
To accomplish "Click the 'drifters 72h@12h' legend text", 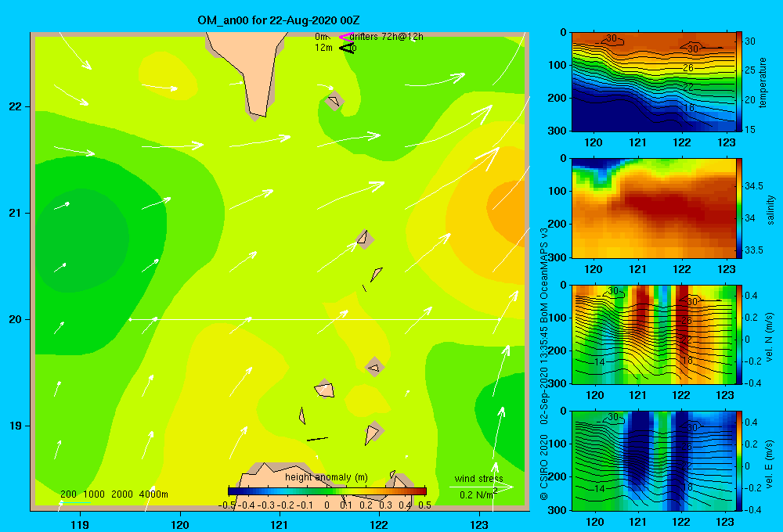I will coord(387,37).
